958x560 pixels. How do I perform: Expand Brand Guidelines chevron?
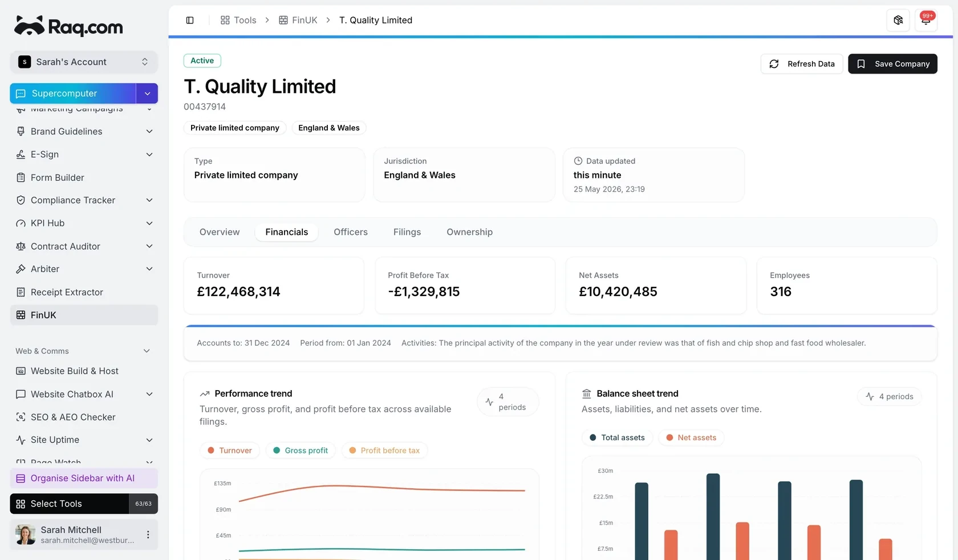[x=149, y=131]
